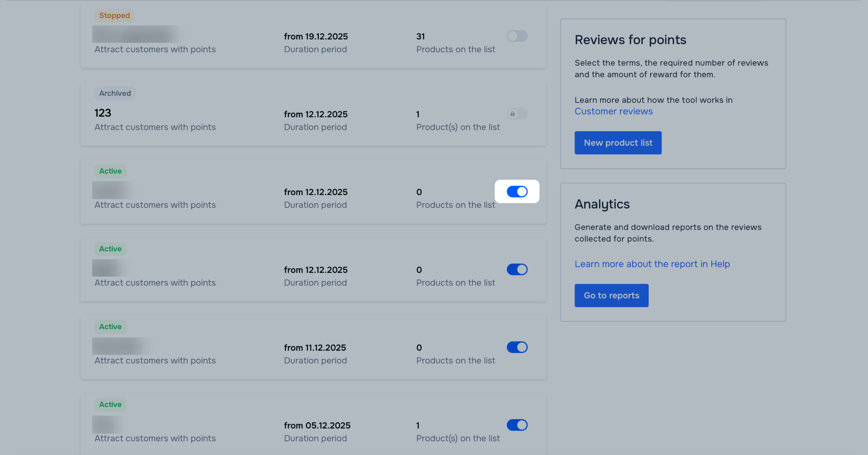Click the lock icon on archived list 123
This screenshot has height=455, width=868.
point(512,114)
